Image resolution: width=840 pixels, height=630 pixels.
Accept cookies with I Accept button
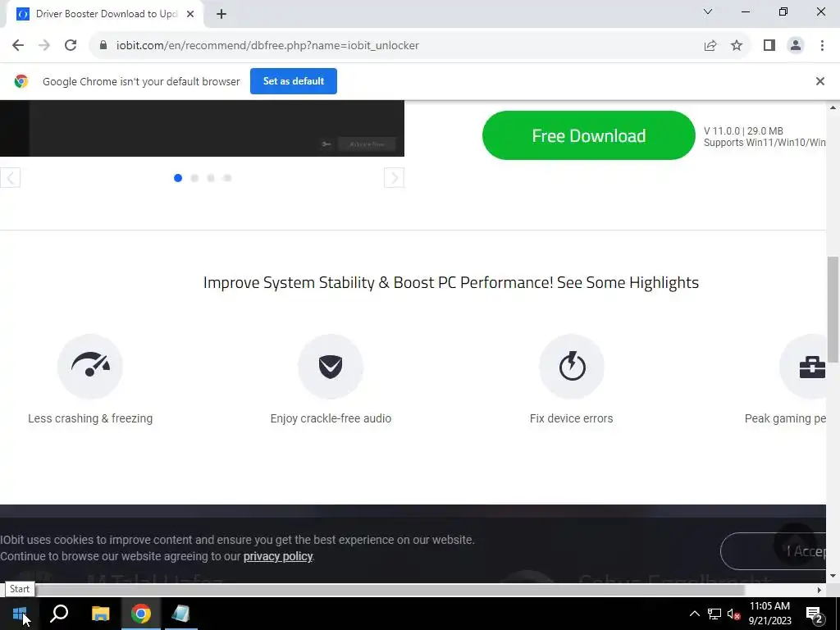click(773, 551)
